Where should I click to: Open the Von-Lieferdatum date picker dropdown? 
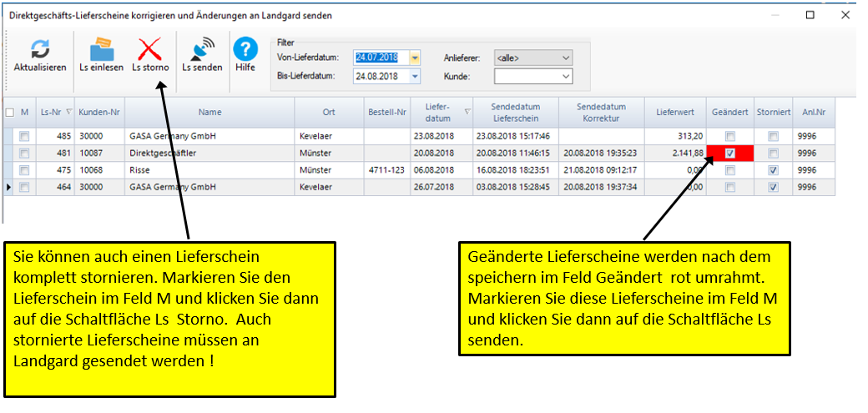[x=415, y=58]
